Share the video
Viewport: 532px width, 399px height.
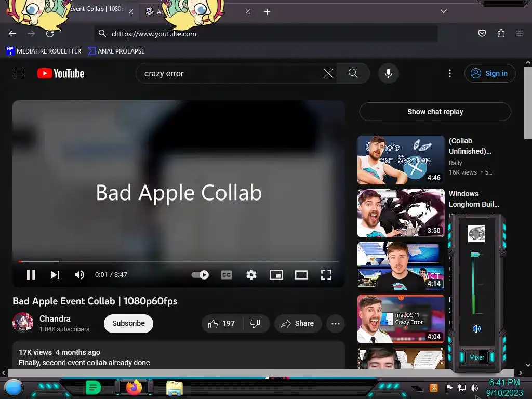click(298, 324)
